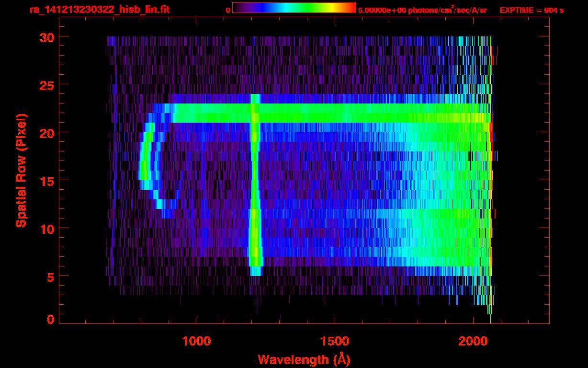Image resolution: width=588 pixels, height=368 pixels.
Task: Click the y-axis tick label 20
Action: [46, 133]
